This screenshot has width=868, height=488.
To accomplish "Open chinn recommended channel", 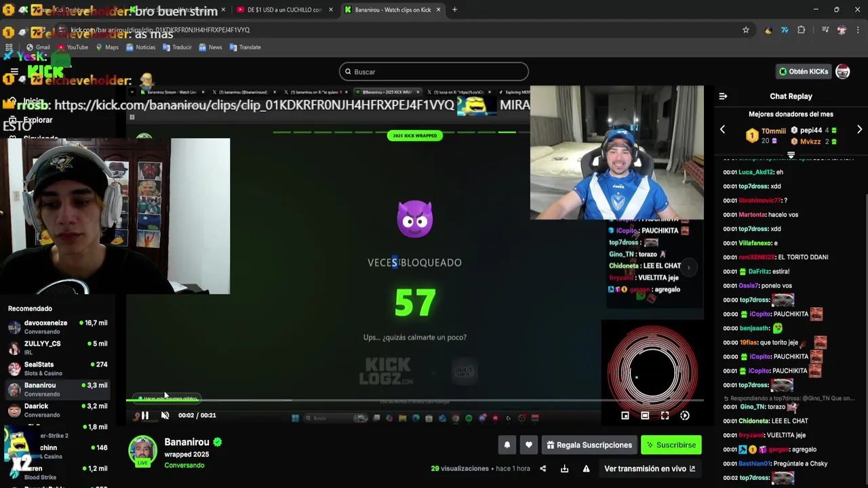I will (58, 451).
